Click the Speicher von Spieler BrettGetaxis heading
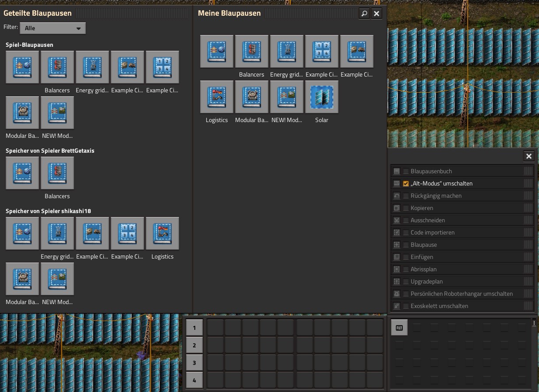This screenshot has width=539, height=392. tap(50, 150)
